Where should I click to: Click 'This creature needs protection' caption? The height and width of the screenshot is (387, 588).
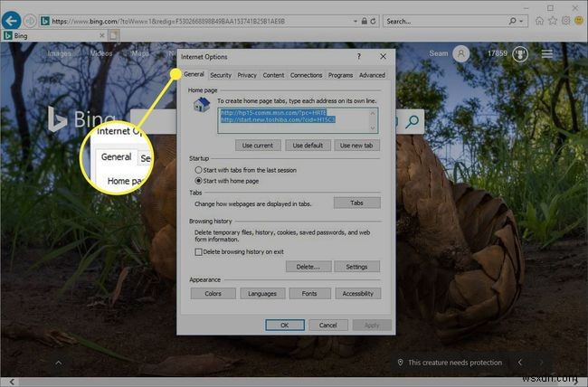[x=455, y=363]
